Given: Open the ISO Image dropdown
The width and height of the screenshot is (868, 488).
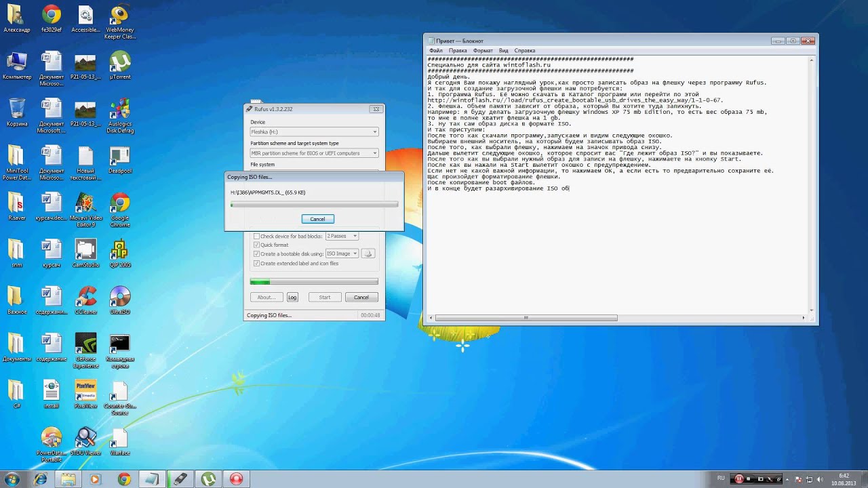Looking at the screenshot, I should click(342, 253).
